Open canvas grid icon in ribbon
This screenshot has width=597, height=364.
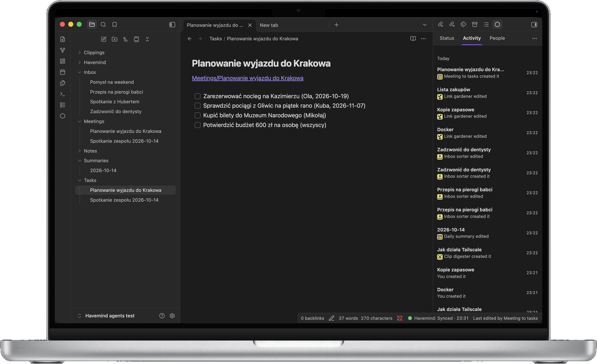coord(63,61)
